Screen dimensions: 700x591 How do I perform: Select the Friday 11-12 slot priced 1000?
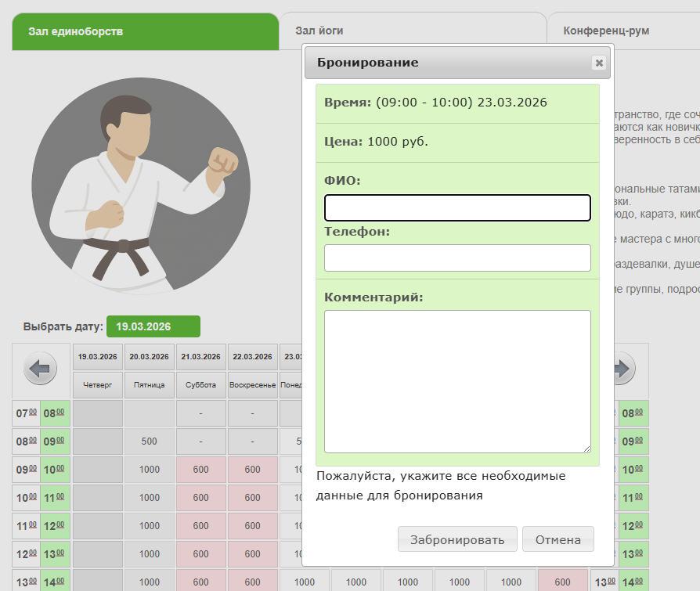coord(149,525)
